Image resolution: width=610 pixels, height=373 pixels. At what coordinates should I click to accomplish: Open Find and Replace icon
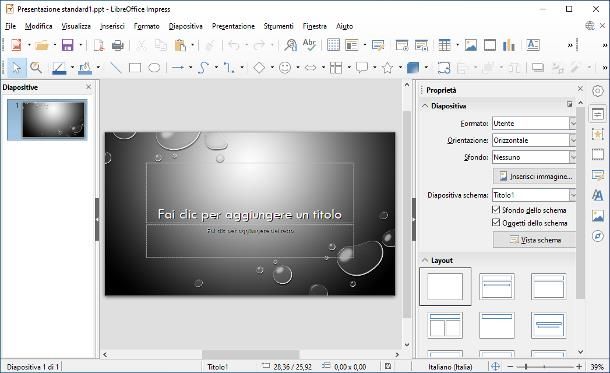pos(290,45)
